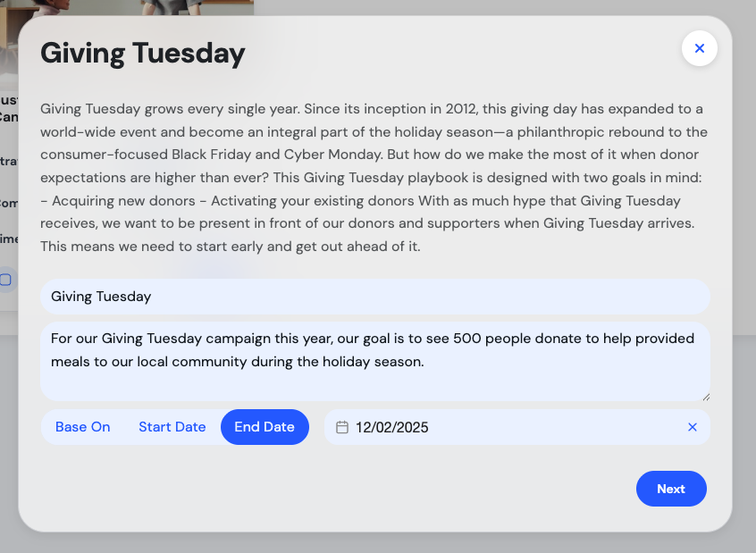The width and height of the screenshot is (756, 553).
Task: Click the partially hidden card title at left
Action: [8, 108]
